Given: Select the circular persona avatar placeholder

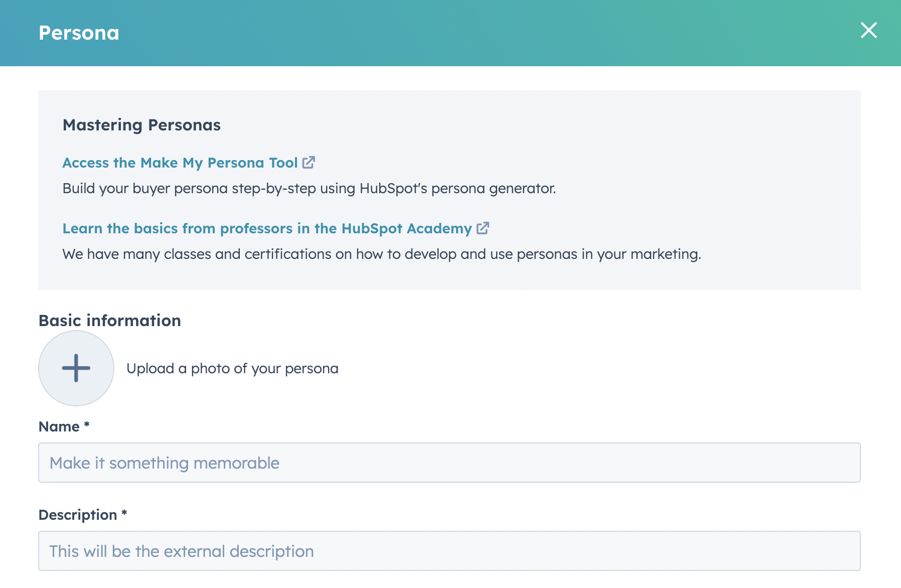Looking at the screenshot, I should coord(76,368).
